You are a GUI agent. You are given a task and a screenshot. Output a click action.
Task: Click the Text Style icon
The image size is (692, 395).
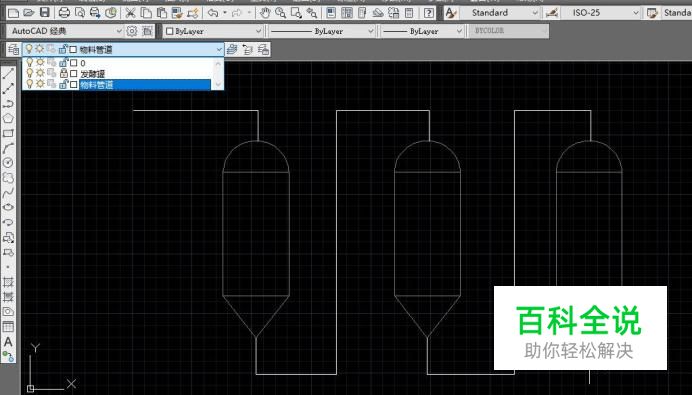pyautogui.click(x=451, y=13)
